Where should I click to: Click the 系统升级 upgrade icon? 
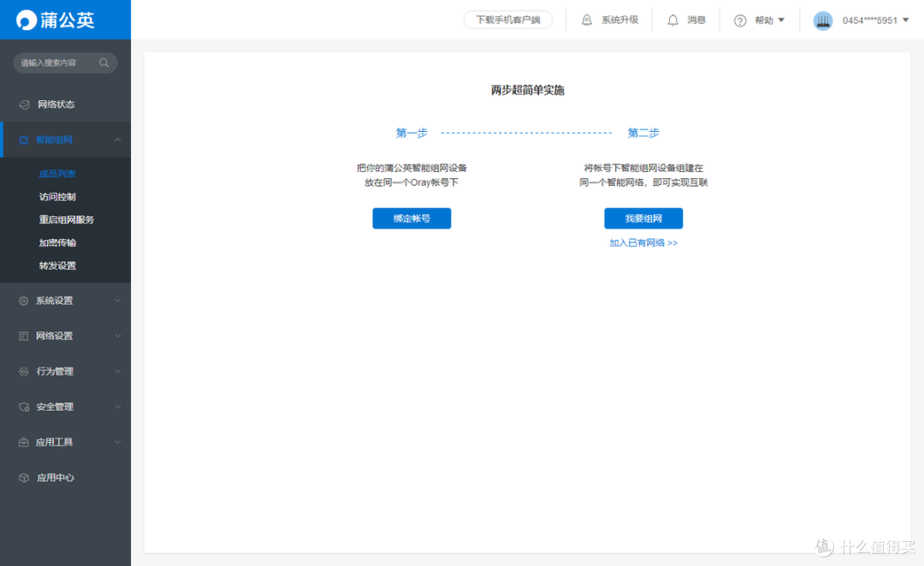click(587, 20)
